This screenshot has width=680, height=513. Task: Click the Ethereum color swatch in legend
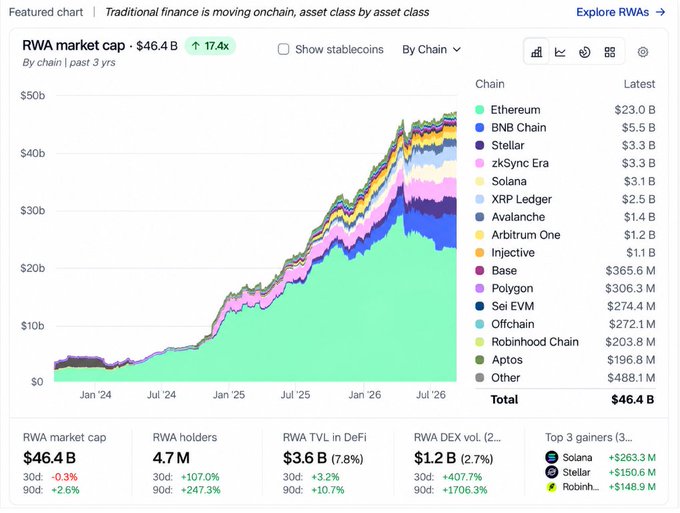[479, 110]
